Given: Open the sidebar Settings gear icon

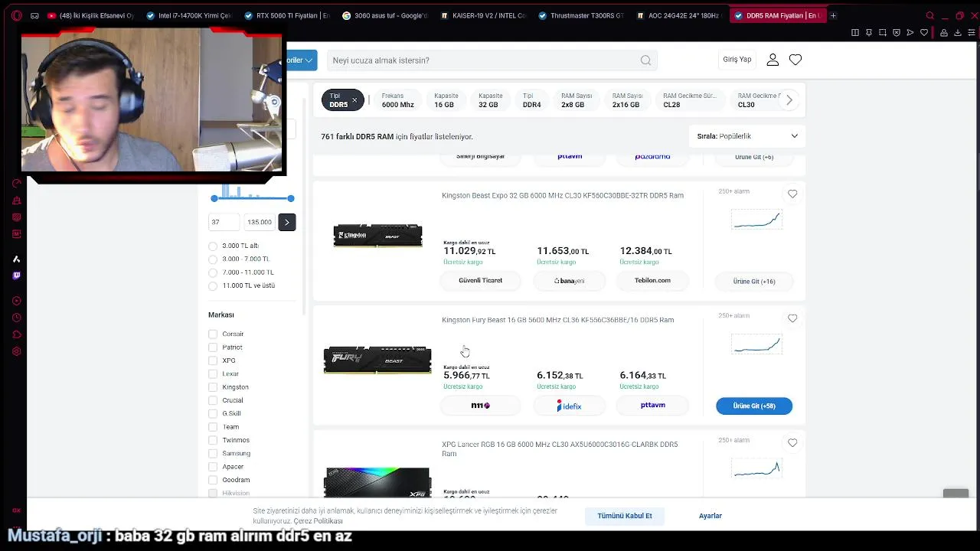Looking at the screenshot, I should point(16,351).
